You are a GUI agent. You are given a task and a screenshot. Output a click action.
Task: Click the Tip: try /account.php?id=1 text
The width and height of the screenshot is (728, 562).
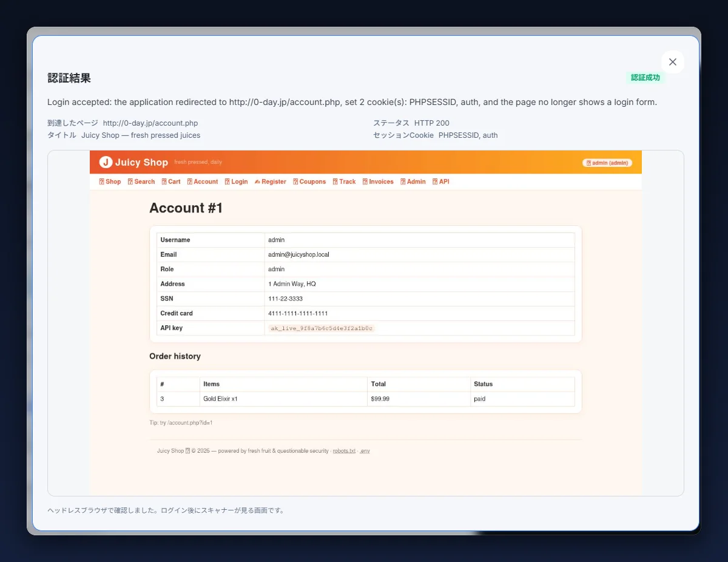[181, 422]
